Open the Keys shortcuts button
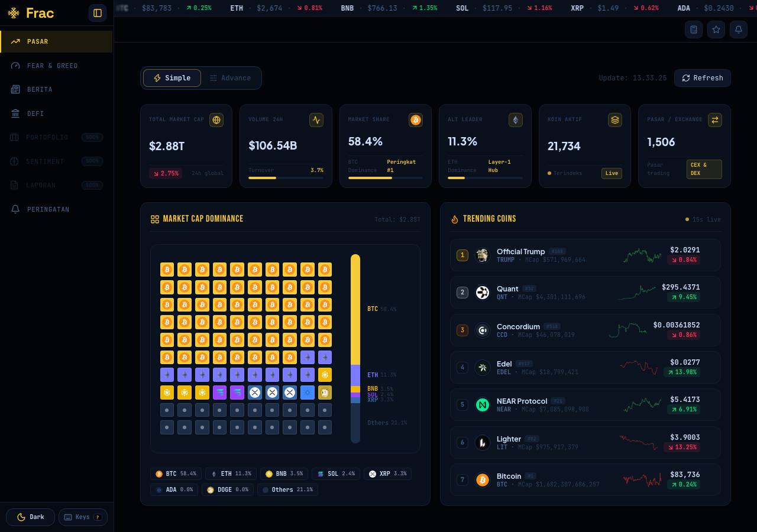 click(x=83, y=517)
